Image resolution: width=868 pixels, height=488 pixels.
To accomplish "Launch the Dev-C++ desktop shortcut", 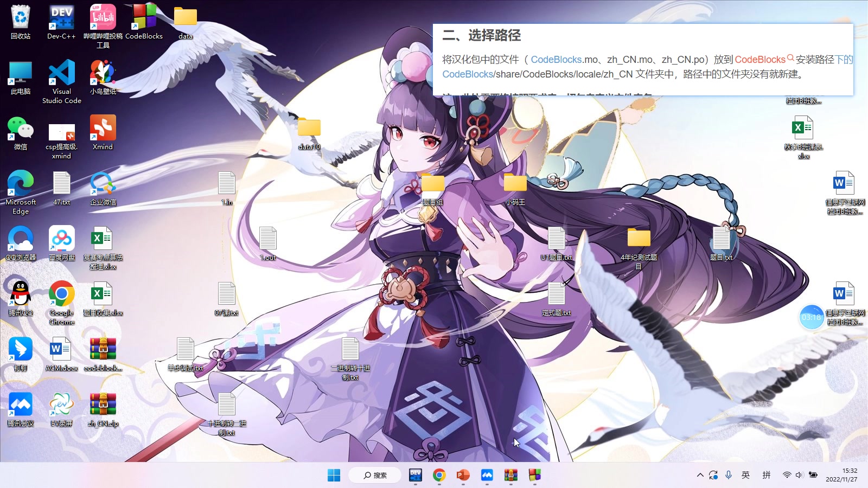I will (61, 23).
